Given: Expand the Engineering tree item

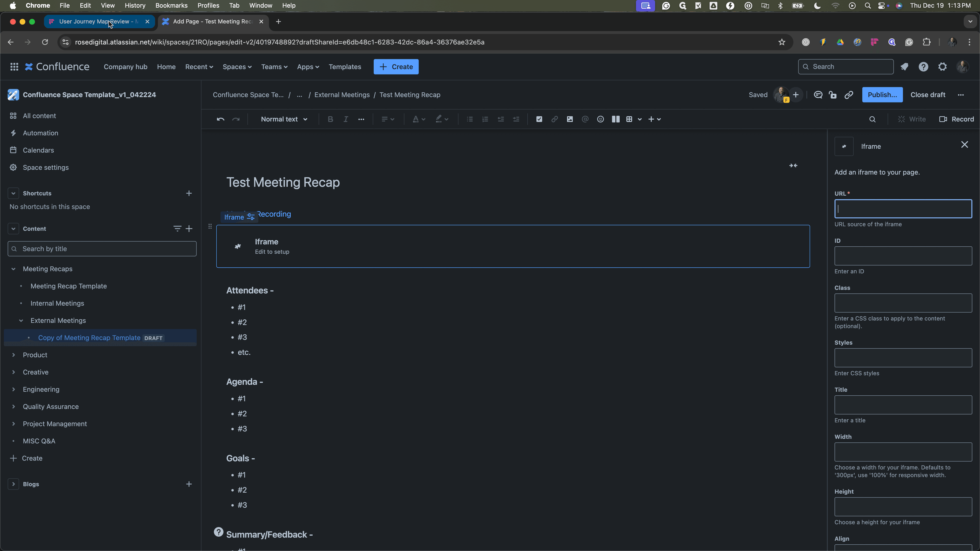Looking at the screenshot, I should pyautogui.click(x=13, y=389).
